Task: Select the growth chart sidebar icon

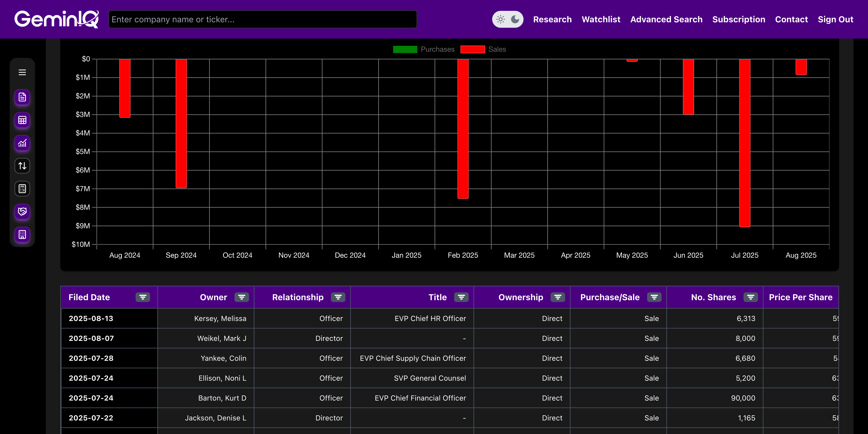Action: pos(22,143)
